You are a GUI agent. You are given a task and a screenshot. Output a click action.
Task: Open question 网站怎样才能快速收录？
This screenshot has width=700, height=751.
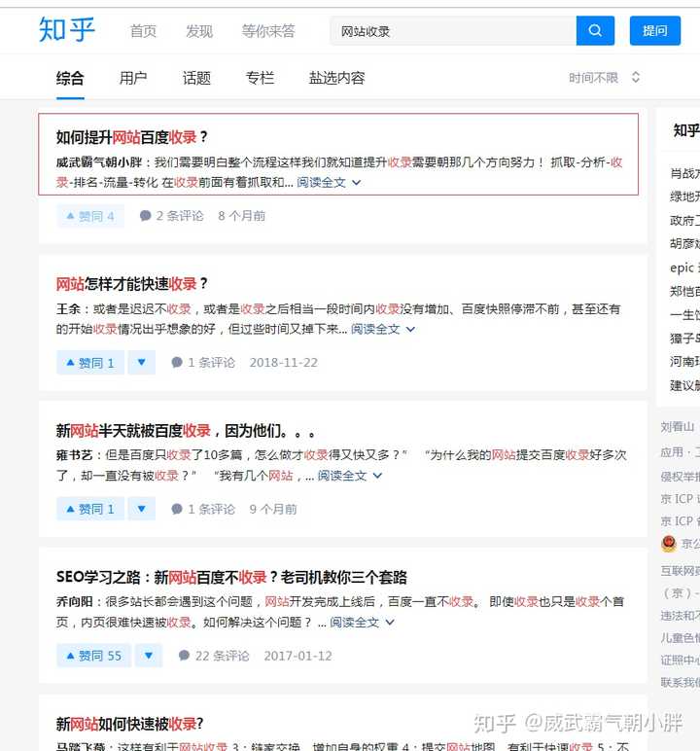coord(131,283)
